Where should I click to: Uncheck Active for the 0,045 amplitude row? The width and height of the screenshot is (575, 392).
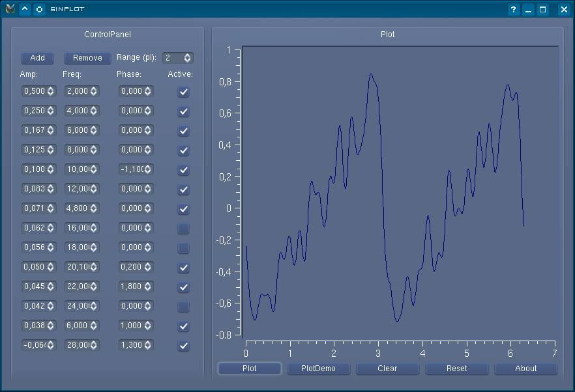(x=183, y=287)
